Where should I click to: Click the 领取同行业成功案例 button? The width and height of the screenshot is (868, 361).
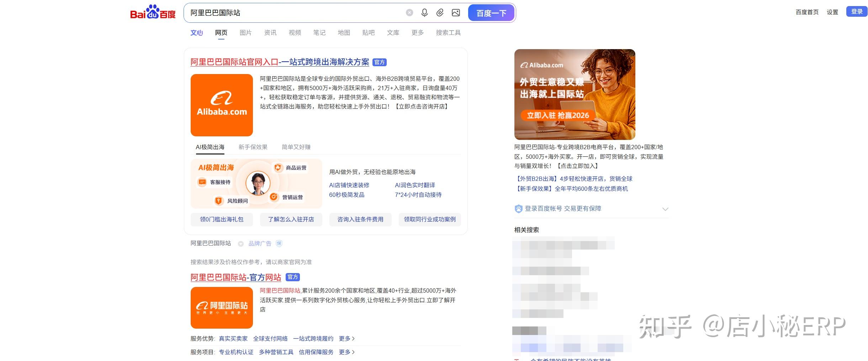coord(430,219)
